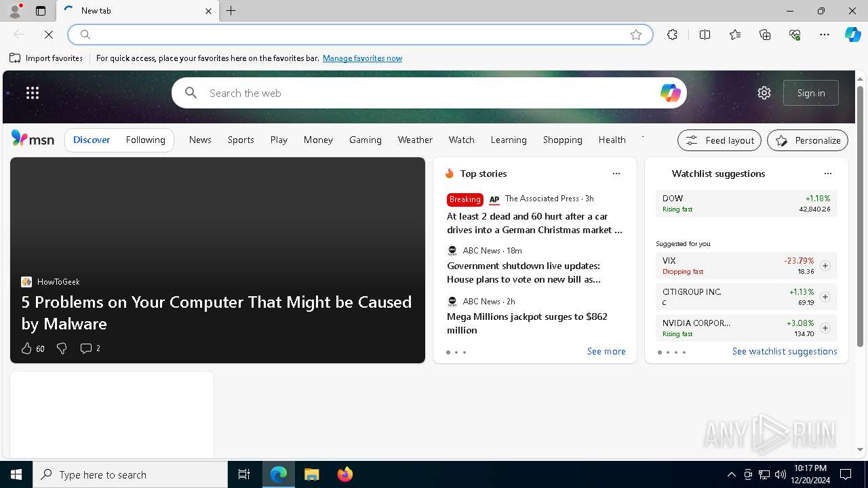Open the tab actions menu icon

(41, 11)
